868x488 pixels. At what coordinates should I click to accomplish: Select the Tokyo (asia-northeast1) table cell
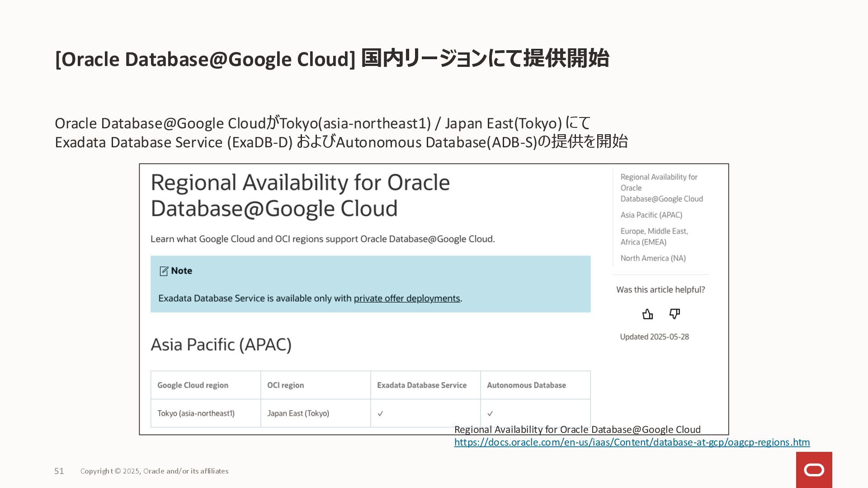(196, 413)
